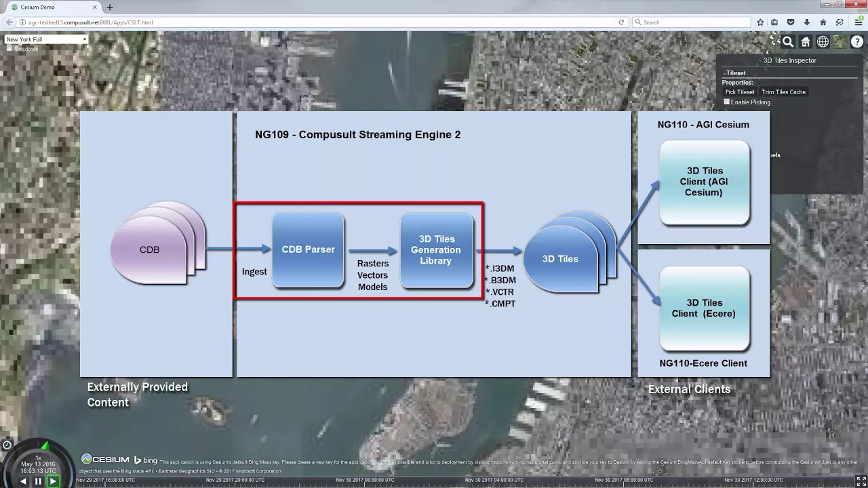The height and width of the screenshot is (488, 868).
Task: Open the Firefox hamburger menu
Action: click(x=858, y=22)
